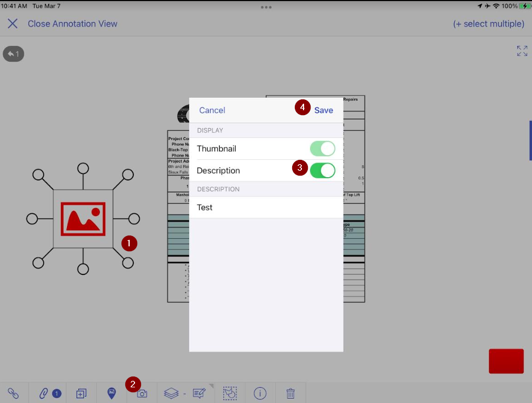Viewport: 532px width, 403px height.
Task: Save the annotation display settings
Action: click(324, 110)
